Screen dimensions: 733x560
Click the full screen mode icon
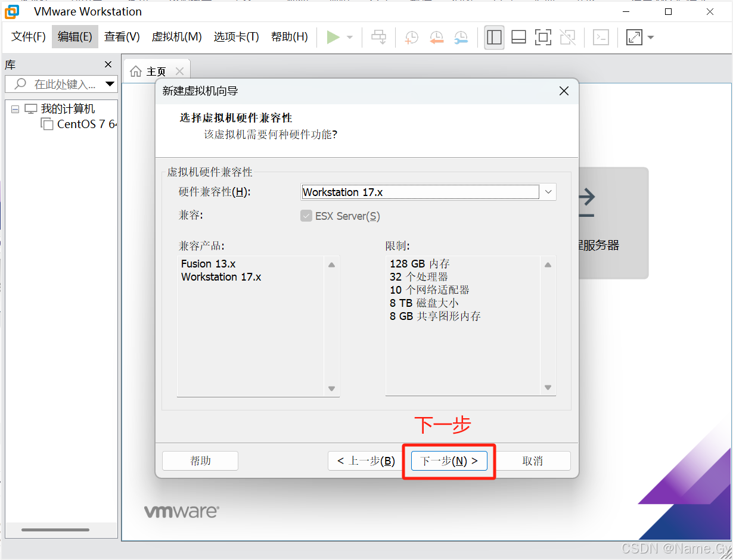pos(543,38)
